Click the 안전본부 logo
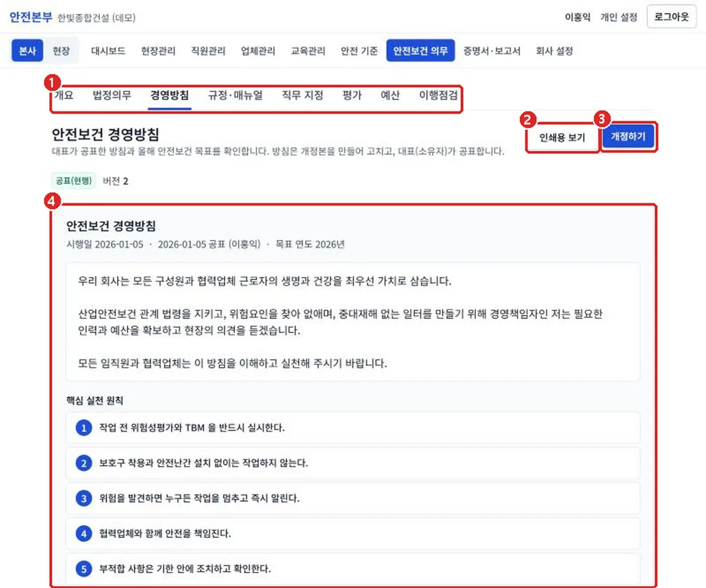This screenshot has height=588, width=706. pos(31,17)
